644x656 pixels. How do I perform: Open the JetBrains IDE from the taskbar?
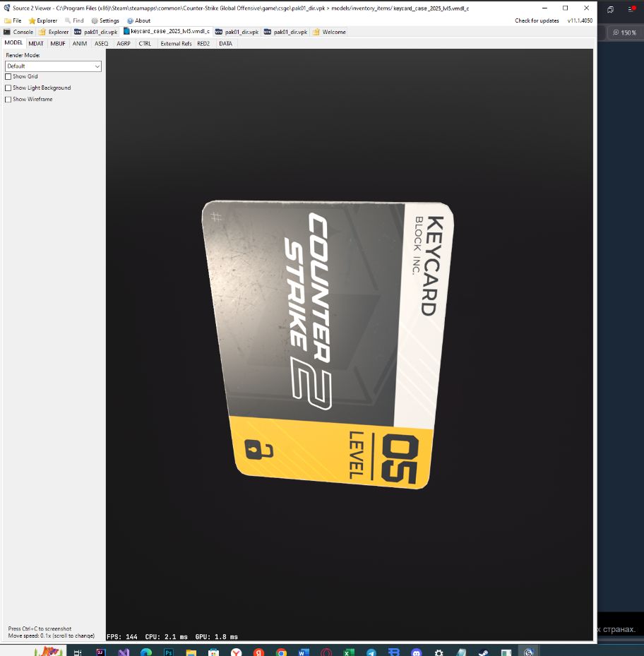pyautogui.click(x=101, y=652)
